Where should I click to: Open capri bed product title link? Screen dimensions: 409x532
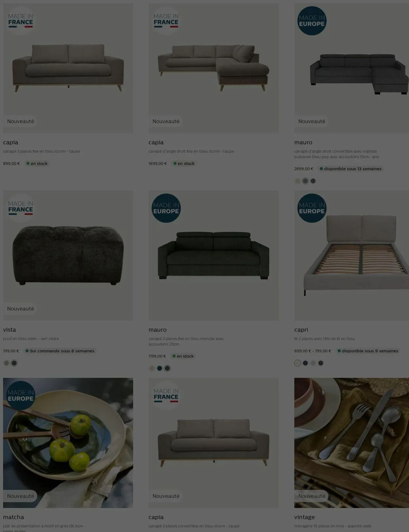pos(301,330)
